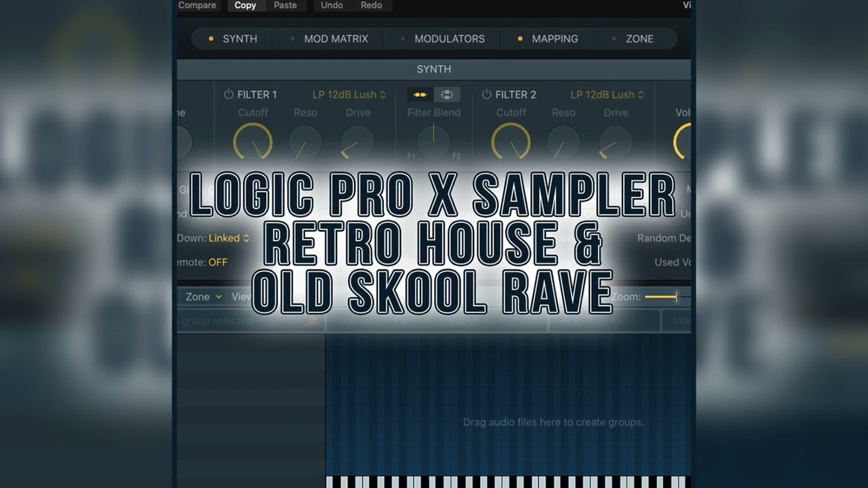Screen dimensions: 868x488
Task: Open the Filter 2 LP 12dB Lush type menu
Action: pyautogui.click(x=607, y=94)
